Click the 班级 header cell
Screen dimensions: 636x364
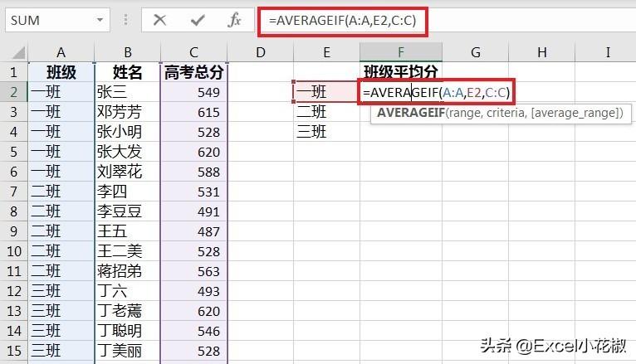[x=61, y=72]
